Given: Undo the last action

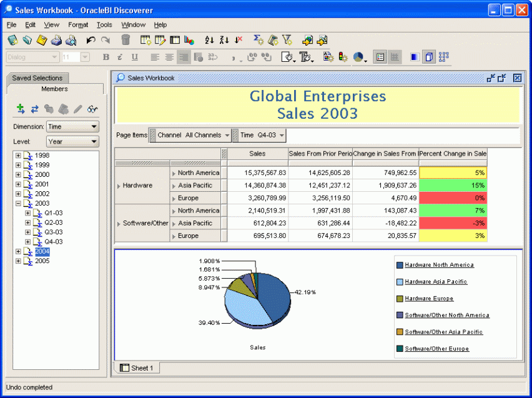Looking at the screenshot, I should tap(91, 40).
